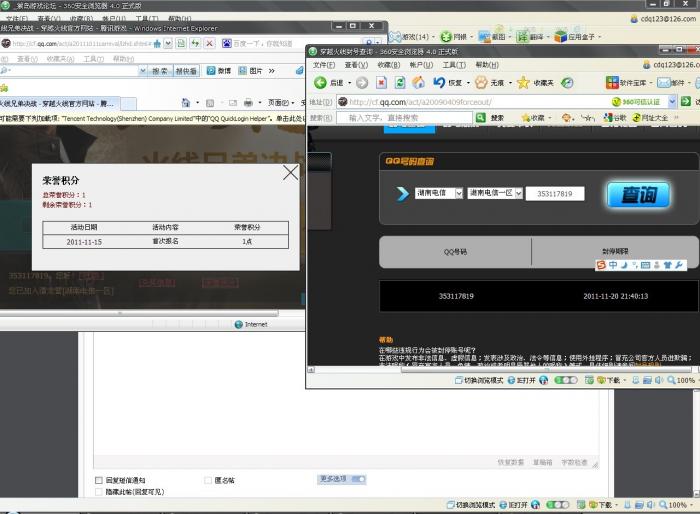The height and width of the screenshot is (514, 700).
Task: Check the 回复楼信通知 checkbox
Action: pyautogui.click(x=99, y=480)
